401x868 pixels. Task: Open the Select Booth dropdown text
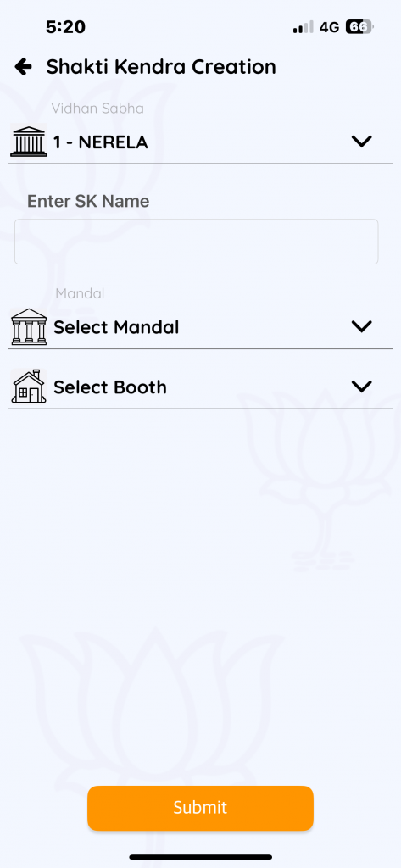110,387
